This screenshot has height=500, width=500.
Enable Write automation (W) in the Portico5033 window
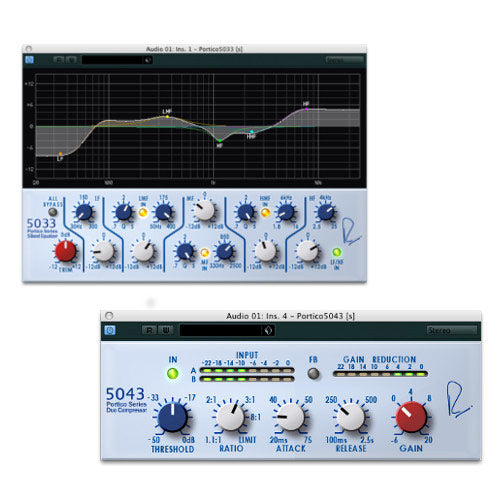[x=71, y=60]
